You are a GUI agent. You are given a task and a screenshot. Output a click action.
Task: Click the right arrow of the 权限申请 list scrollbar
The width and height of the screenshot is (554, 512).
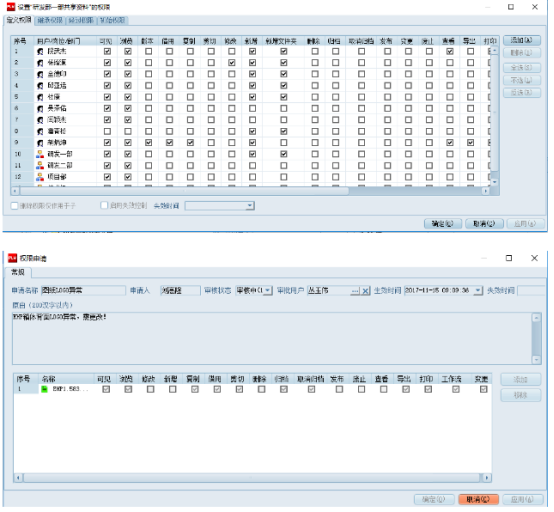pos(487,478)
